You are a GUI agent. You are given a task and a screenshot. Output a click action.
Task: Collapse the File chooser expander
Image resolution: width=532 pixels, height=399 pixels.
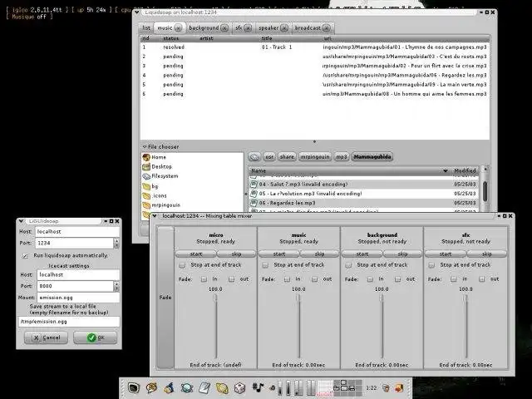145,146
